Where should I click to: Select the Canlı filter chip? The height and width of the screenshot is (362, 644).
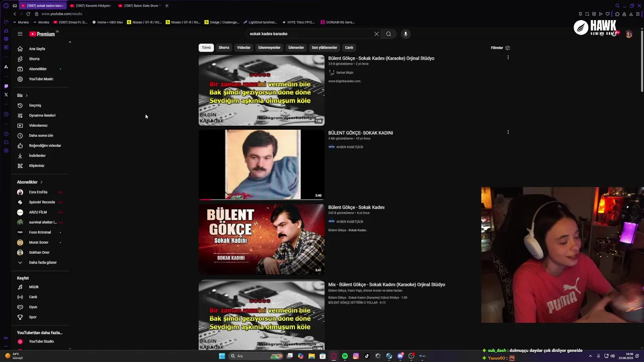(349, 47)
